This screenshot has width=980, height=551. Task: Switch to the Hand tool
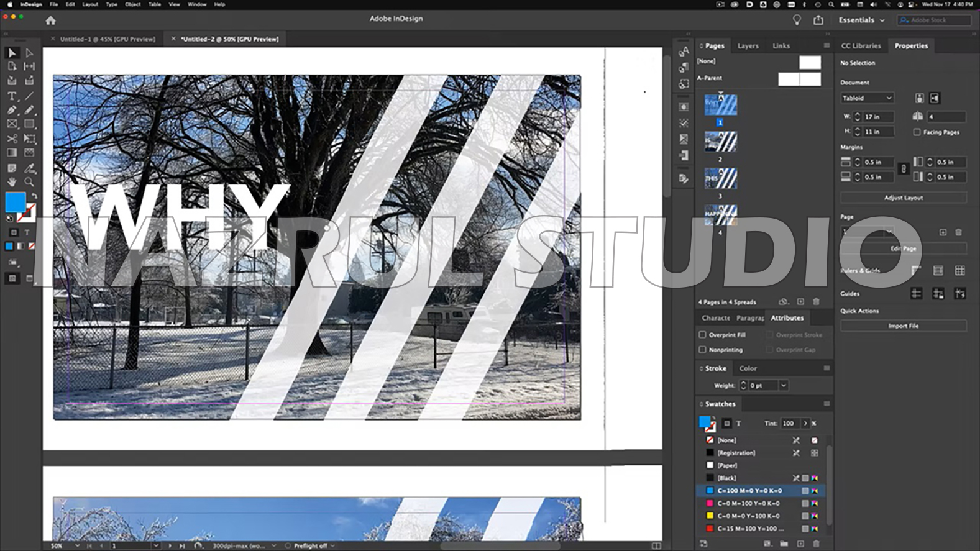pos(12,182)
